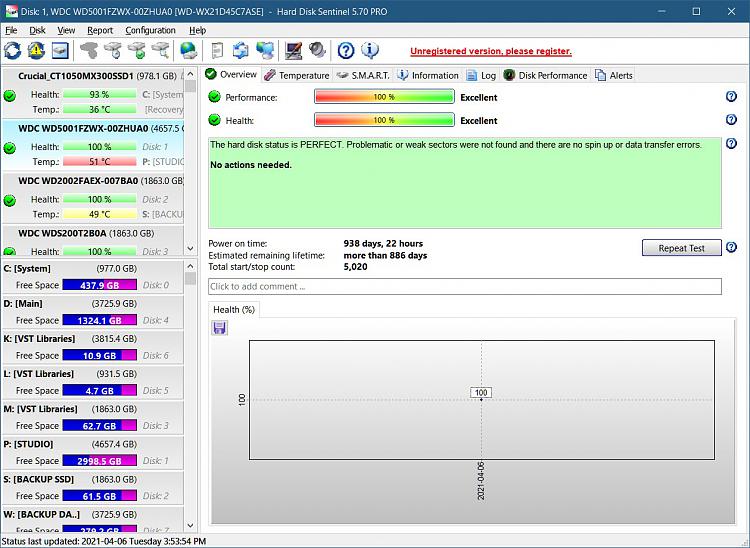Select the C: [System] partition
The width and height of the screenshot is (750, 548).
click(93, 276)
